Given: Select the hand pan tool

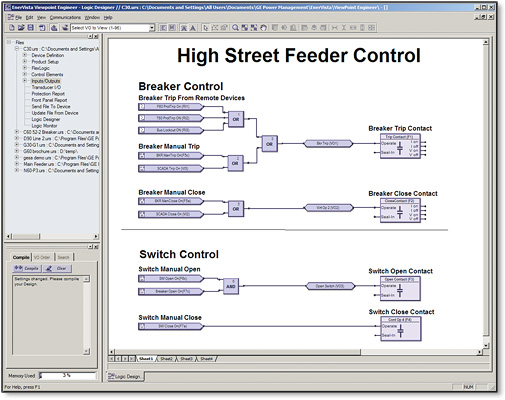Looking at the screenshot, I should tap(263, 28).
